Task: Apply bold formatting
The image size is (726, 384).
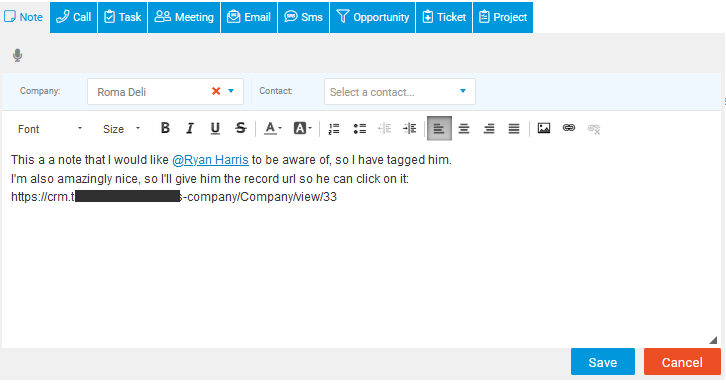Action: click(165, 128)
